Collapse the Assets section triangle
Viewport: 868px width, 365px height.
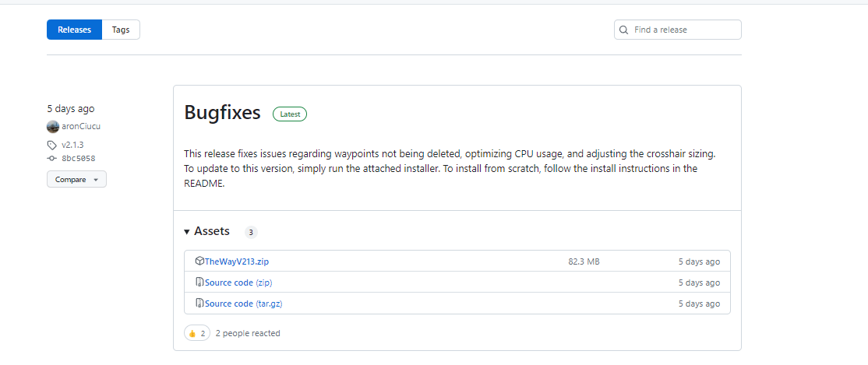187,232
